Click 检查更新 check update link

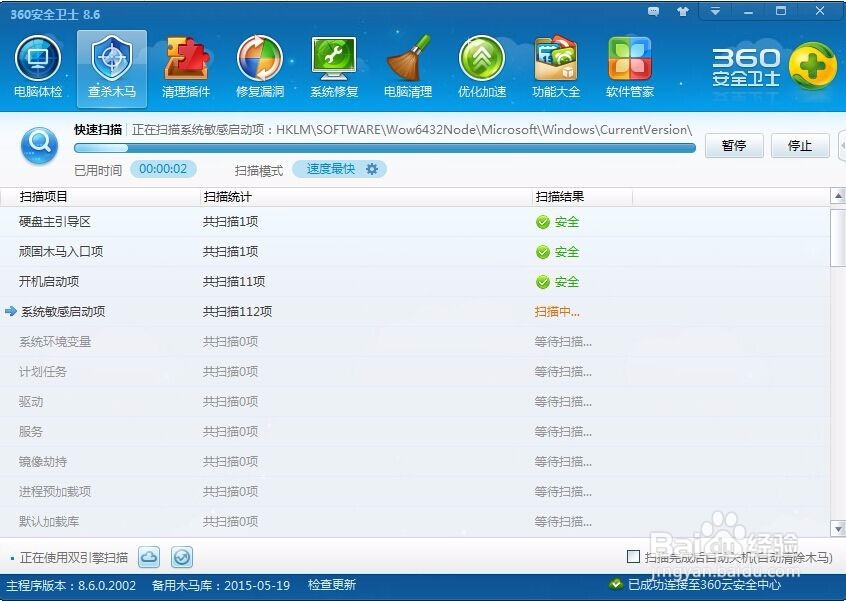point(332,585)
